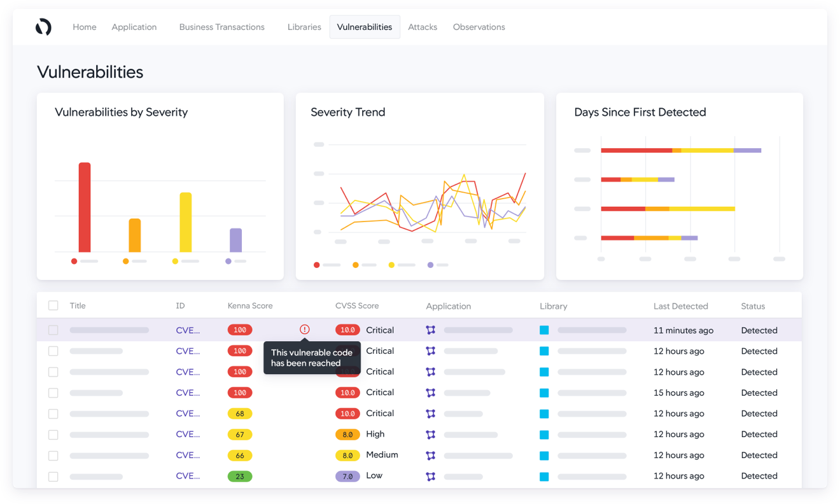
Task: Open the Attacks tab
Action: coord(423,27)
